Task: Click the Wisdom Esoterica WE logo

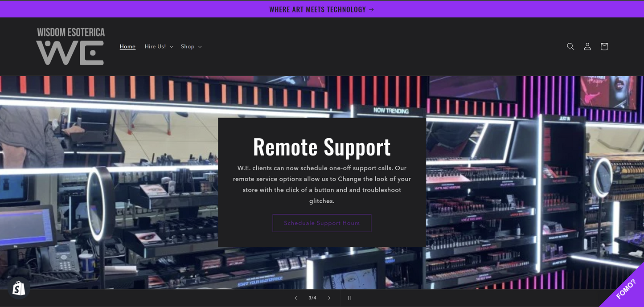Action: pos(70,46)
